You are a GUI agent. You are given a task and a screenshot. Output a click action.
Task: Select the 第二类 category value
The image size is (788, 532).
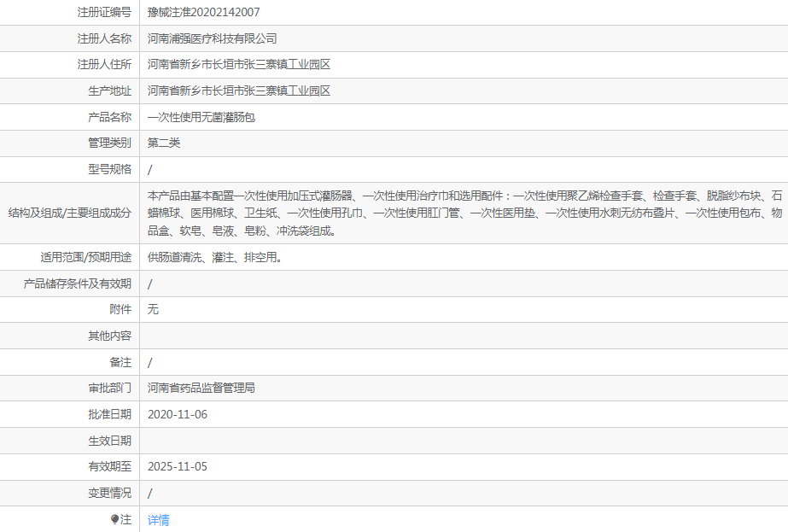pos(164,143)
